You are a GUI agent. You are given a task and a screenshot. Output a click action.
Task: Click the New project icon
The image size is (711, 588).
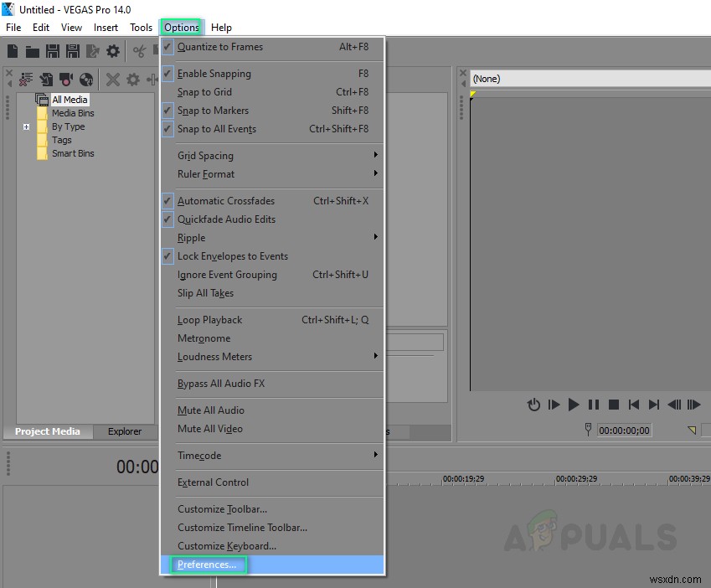tap(13, 51)
